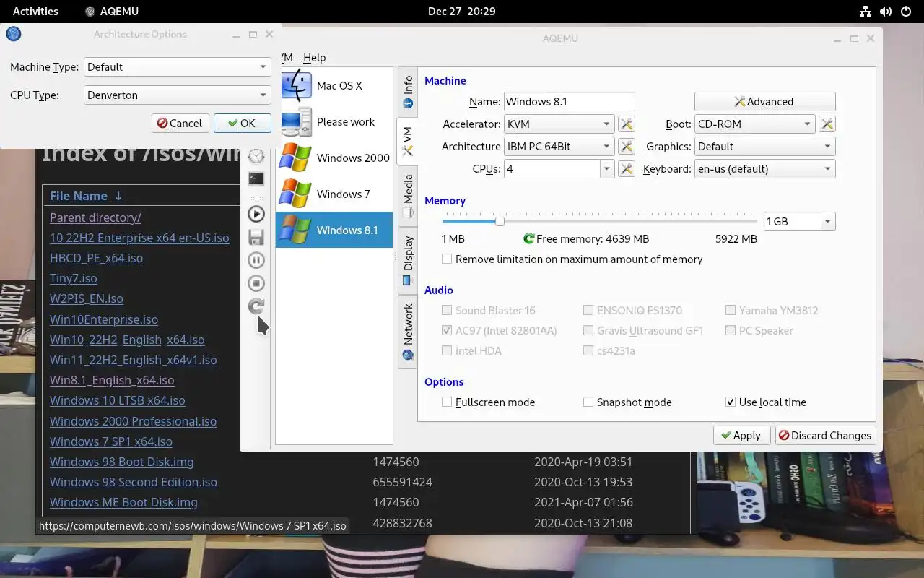Open the Machine Type dropdown
The image size is (924, 578).
(178, 66)
